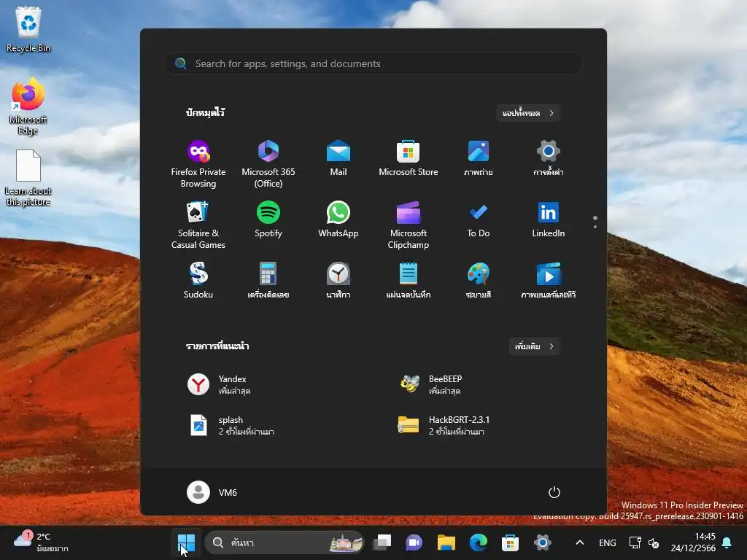Select the Firefox-icon Microsoft Edge desktop shortcut
The width and height of the screenshot is (747, 560).
(28, 106)
